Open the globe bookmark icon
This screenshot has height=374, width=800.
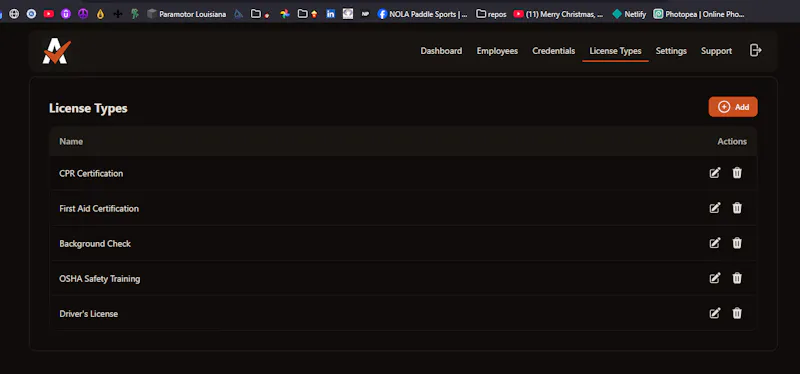(14, 14)
